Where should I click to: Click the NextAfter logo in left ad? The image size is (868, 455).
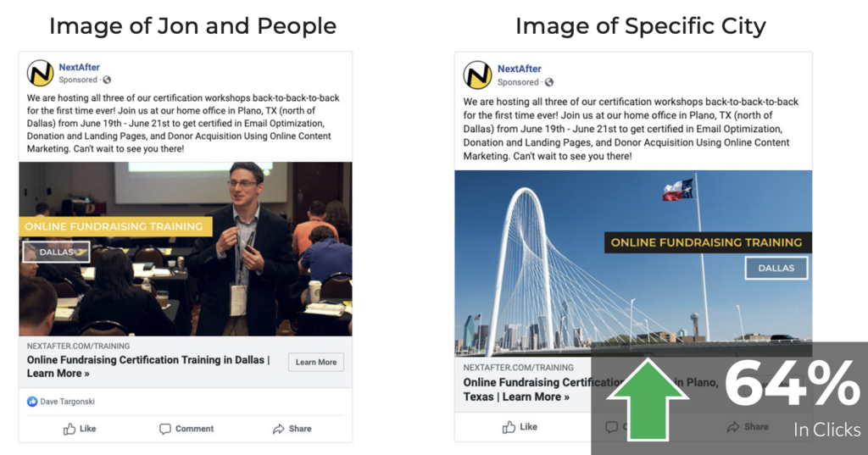click(x=41, y=73)
